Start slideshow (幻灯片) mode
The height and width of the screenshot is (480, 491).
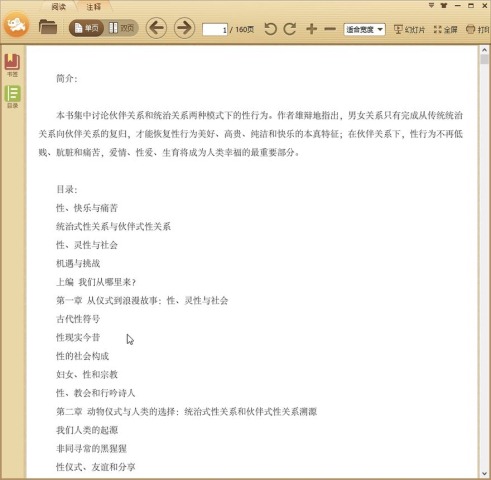tap(410, 29)
